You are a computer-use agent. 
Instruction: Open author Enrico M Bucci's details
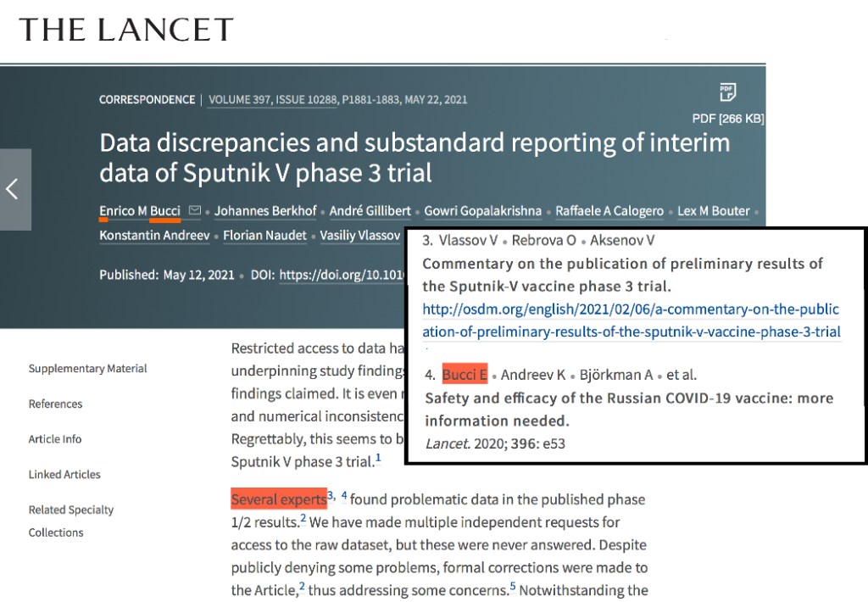(140, 210)
